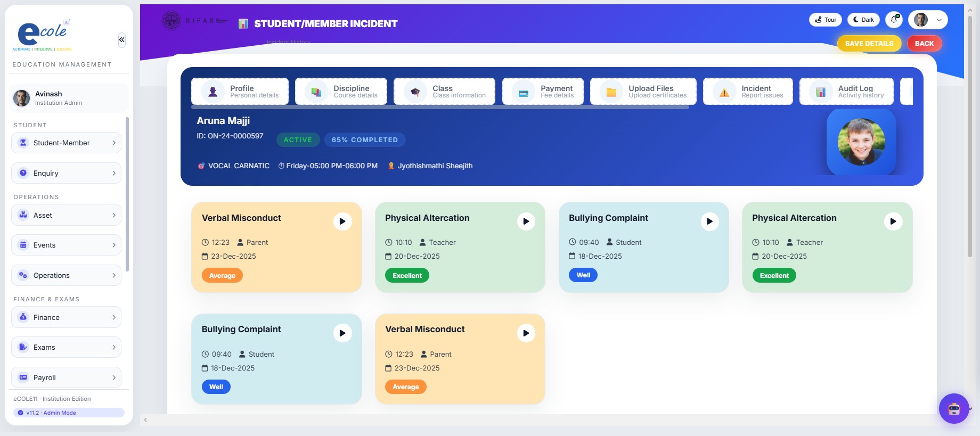This screenshot has width=980, height=436.
Task: Open the Profile Personal details tab
Action: tap(240, 92)
